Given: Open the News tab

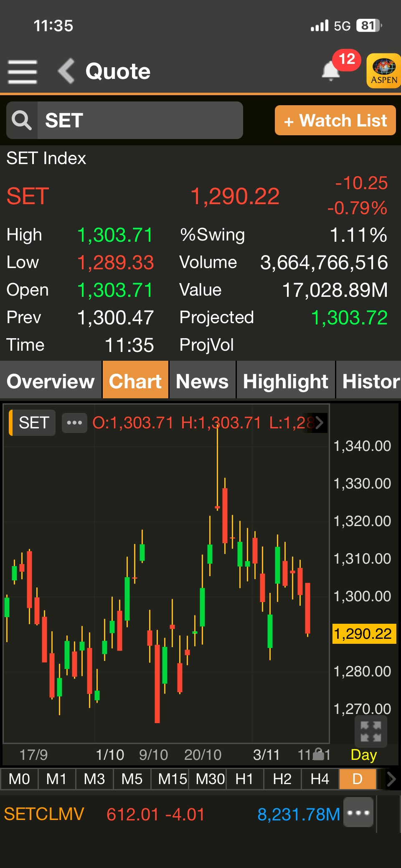Looking at the screenshot, I should (202, 381).
